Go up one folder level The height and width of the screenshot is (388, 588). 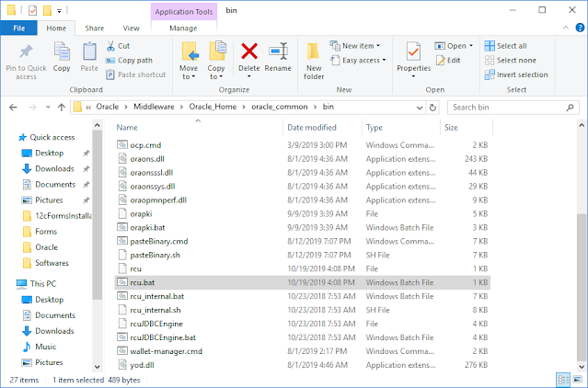pos(62,108)
